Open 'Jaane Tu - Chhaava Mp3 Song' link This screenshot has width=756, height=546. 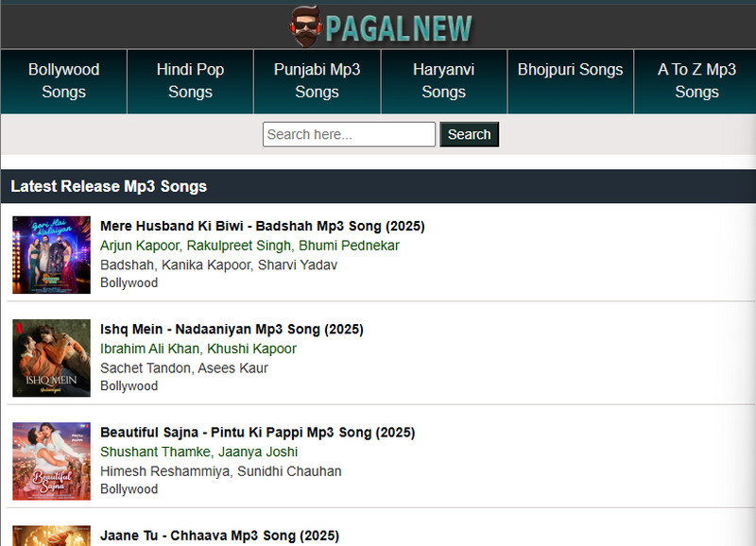pyautogui.click(x=219, y=536)
